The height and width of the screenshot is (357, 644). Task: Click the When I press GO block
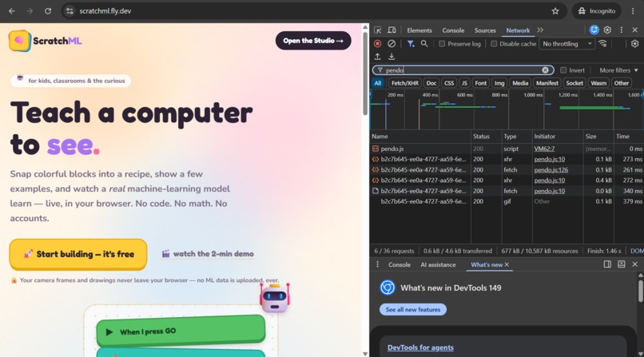point(181,331)
